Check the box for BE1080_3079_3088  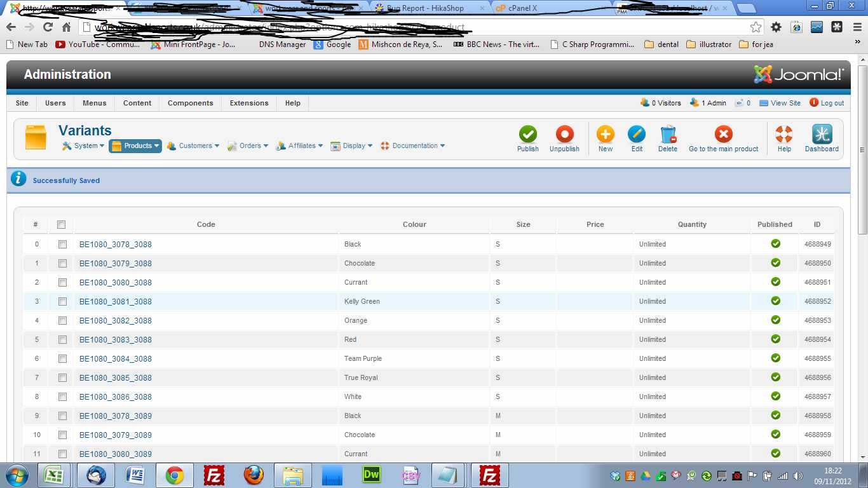pyautogui.click(x=62, y=263)
